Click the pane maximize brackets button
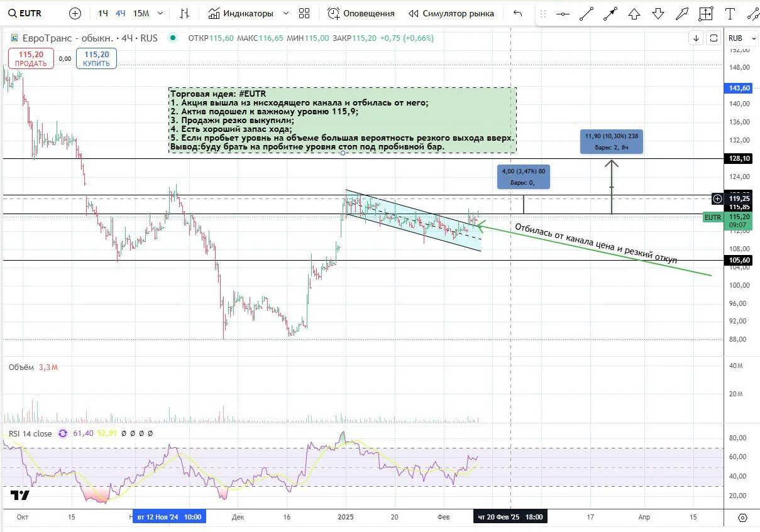The height and width of the screenshot is (532, 760). [713, 38]
